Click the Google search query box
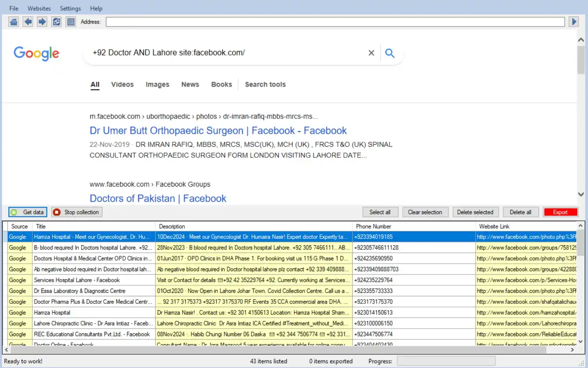Screen dimensions: 588x368 point(227,53)
